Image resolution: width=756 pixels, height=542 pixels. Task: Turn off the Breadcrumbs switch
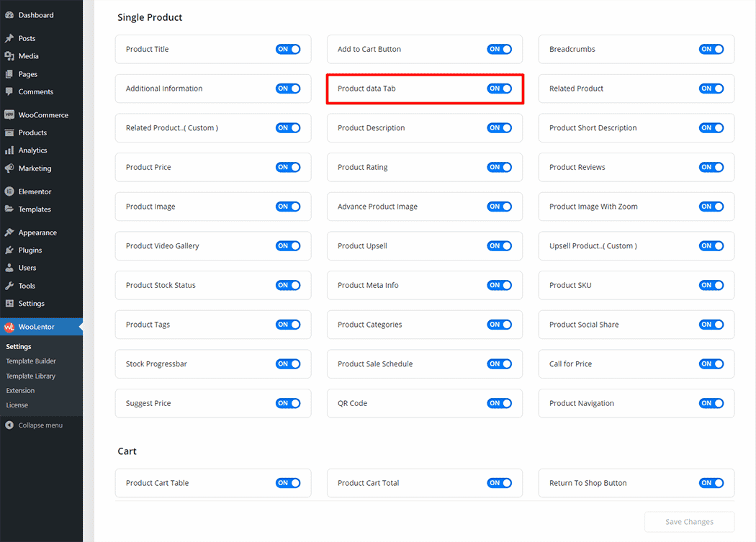click(x=711, y=50)
